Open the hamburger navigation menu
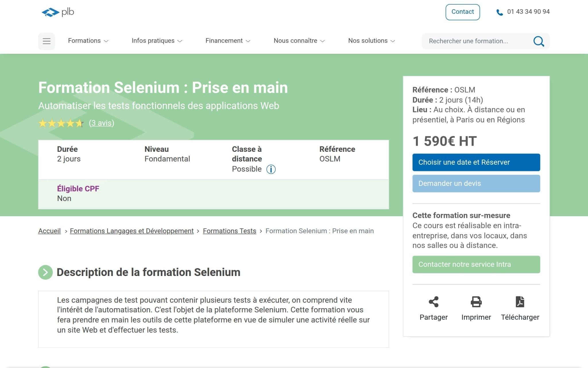 tap(47, 41)
